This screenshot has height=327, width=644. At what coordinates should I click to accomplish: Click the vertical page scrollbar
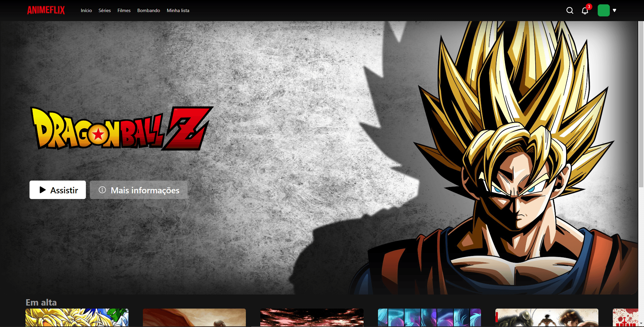pos(641,104)
